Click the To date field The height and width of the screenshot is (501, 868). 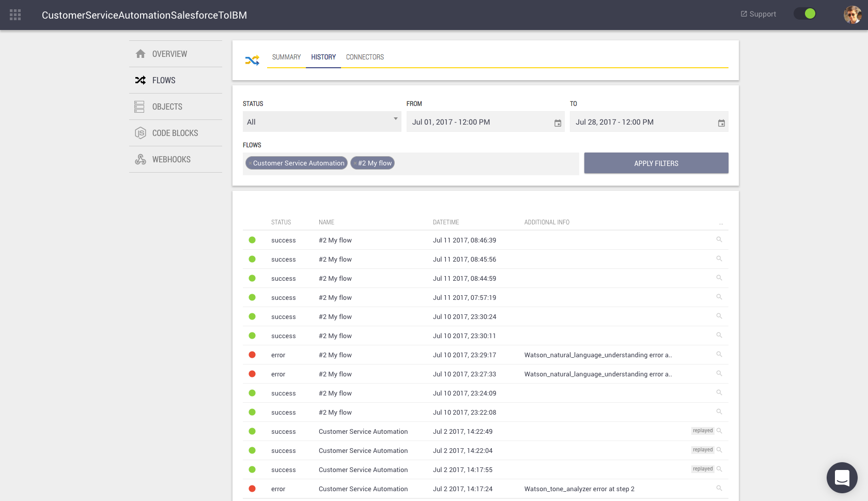pos(649,122)
